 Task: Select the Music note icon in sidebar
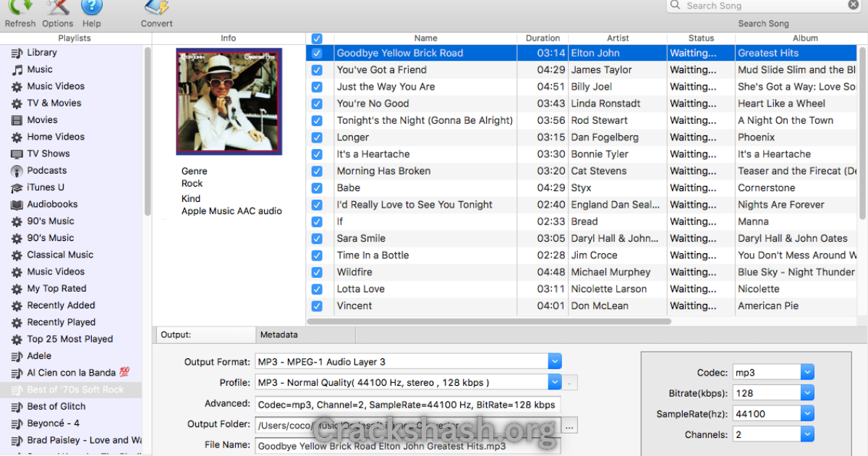17,69
